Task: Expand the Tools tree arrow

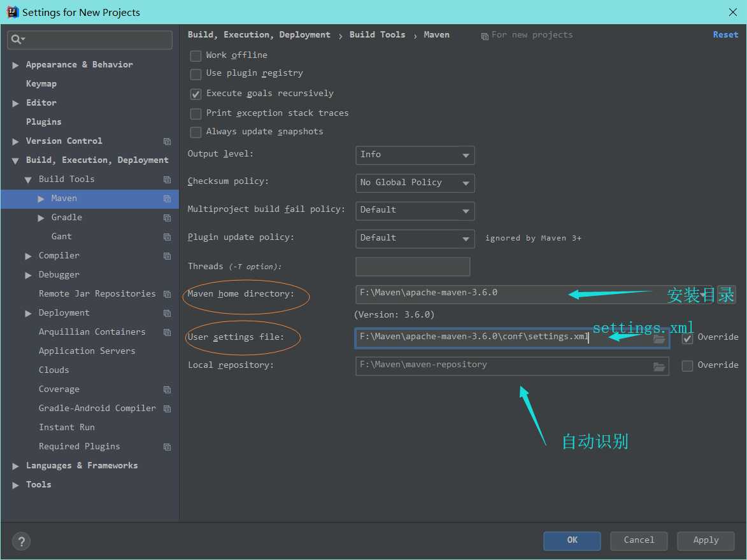Action: [x=15, y=486]
